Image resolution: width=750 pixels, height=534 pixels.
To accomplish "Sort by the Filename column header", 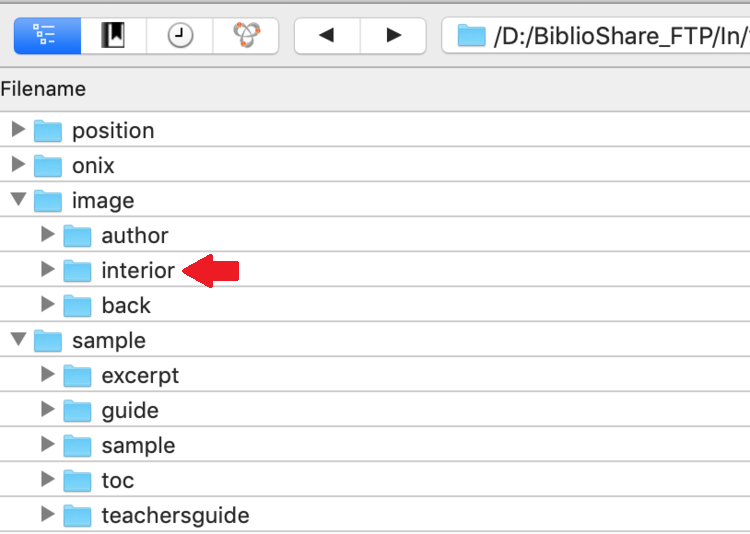I will 43,89.
